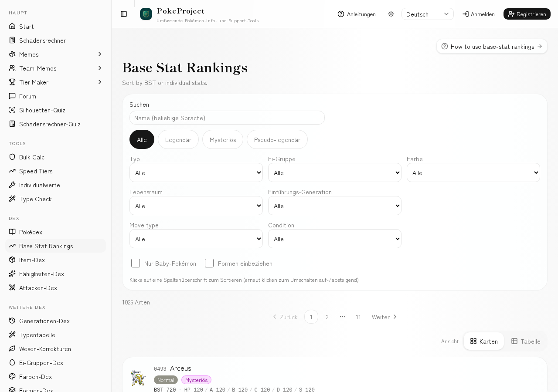Click the PokeProject logo icon

pos(146,14)
